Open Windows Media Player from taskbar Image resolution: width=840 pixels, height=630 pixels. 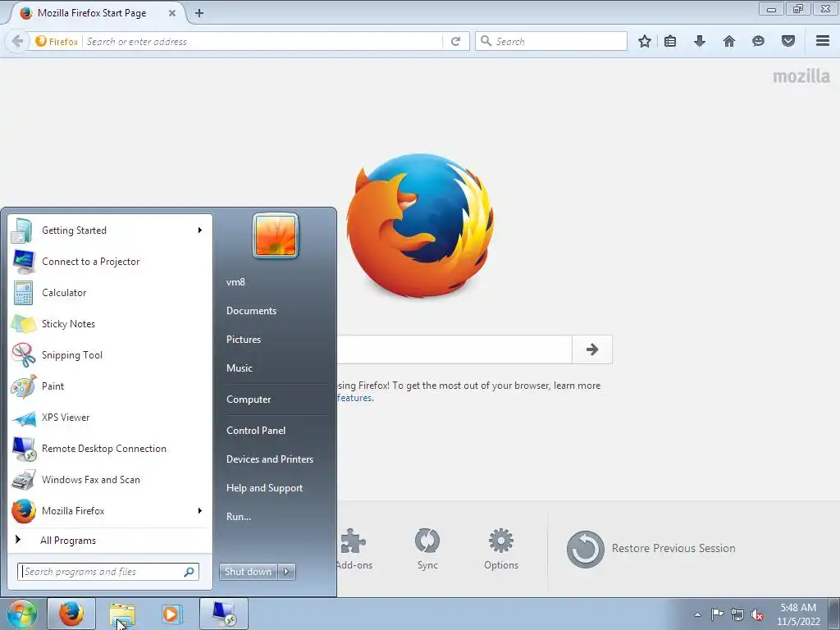(172, 614)
